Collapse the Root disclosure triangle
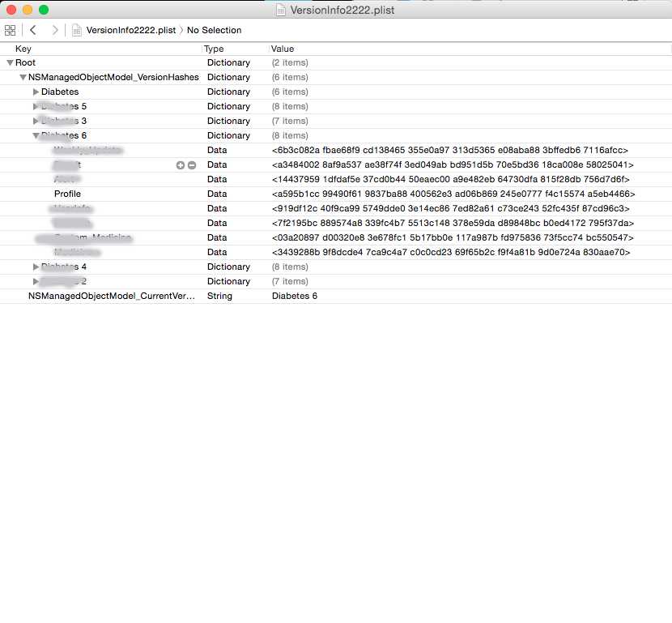672x623 pixels. [x=10, y=62]
